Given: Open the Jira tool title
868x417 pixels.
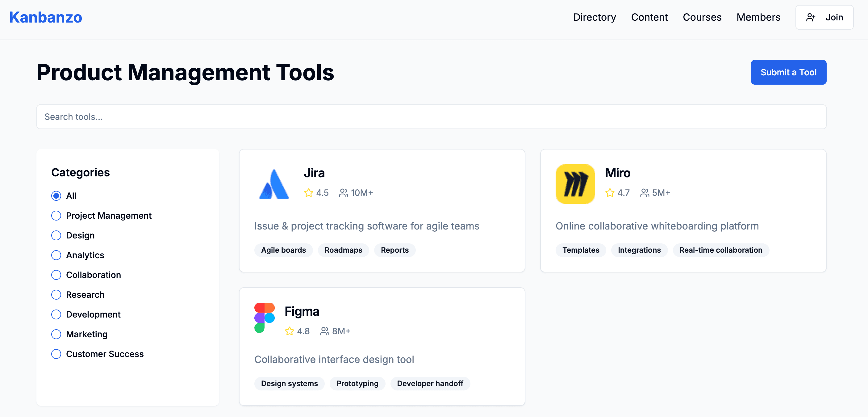Looking at the screenshot, I should (x=314, y=173).
